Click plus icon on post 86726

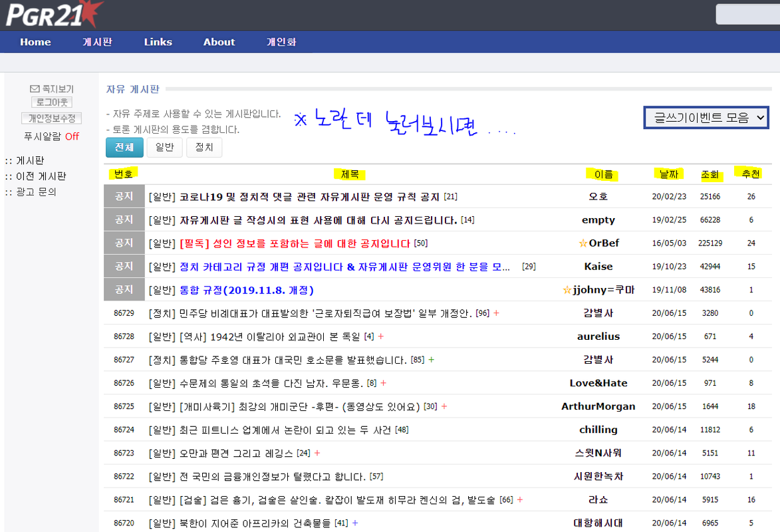click(384, 383)
